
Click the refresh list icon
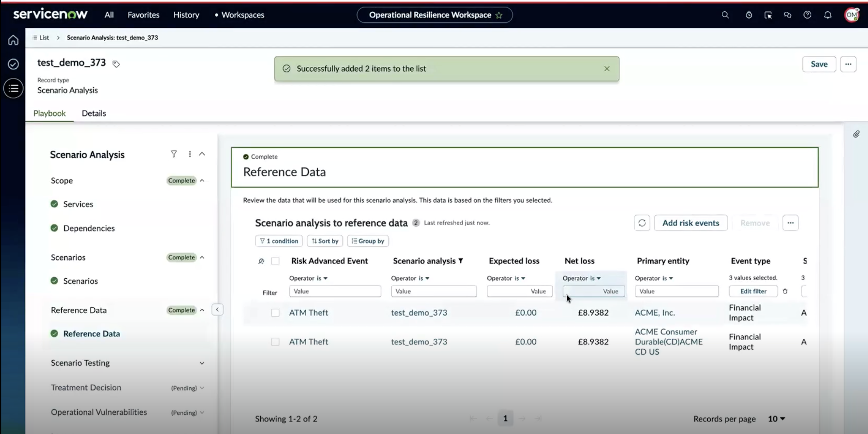[642, 223]
